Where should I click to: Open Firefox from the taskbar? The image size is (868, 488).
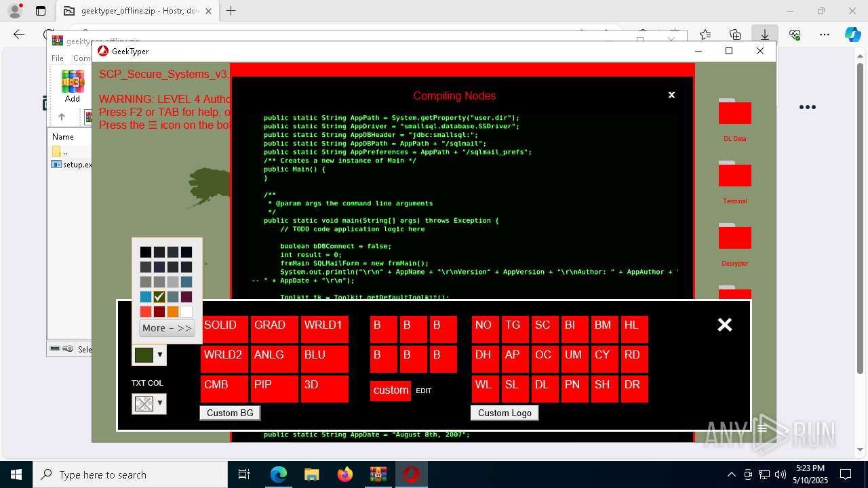344,474
